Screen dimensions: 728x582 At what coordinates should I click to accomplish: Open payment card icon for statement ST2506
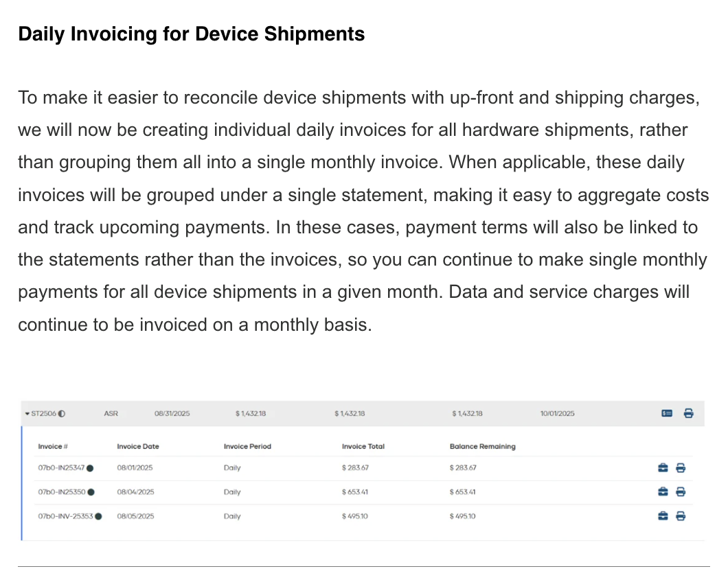(x=667, y=413)
